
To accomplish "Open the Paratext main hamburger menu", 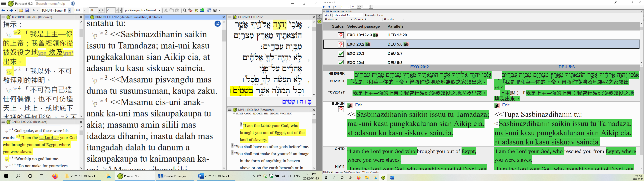I will pos(4,4).
